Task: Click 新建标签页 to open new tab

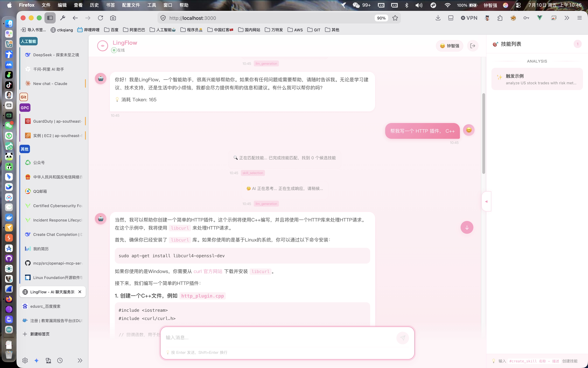Action: click(36, 334)
